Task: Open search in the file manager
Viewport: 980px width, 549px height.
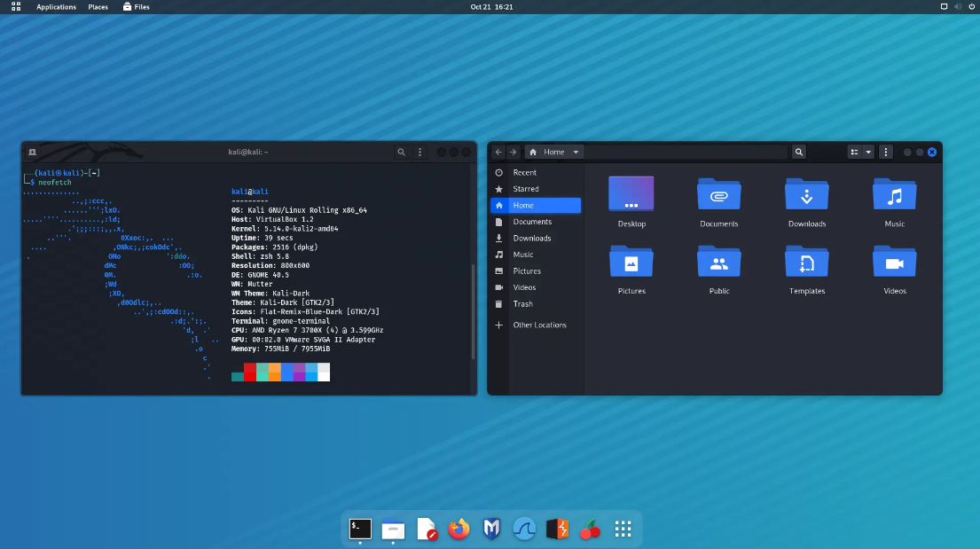Action: 799,153
